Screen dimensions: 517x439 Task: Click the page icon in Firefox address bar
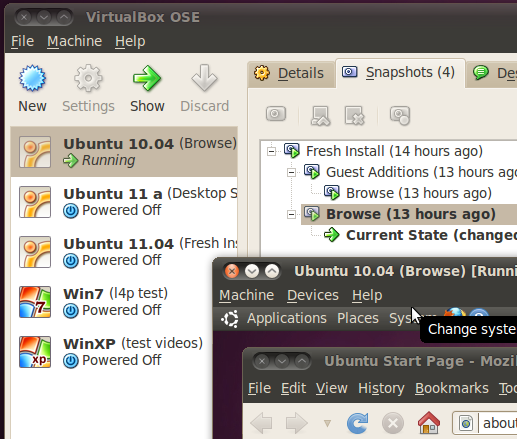[x=466, y=423]
